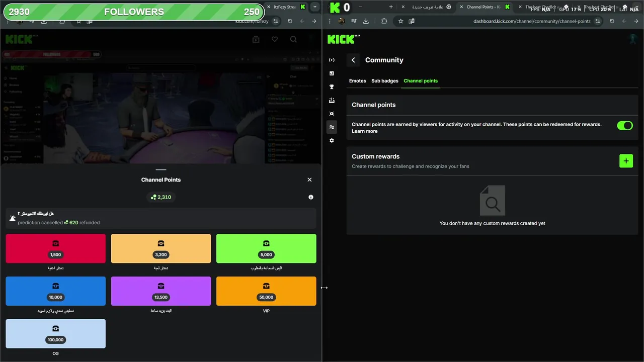Open a new tab in dashboard window

coord(391,7)
